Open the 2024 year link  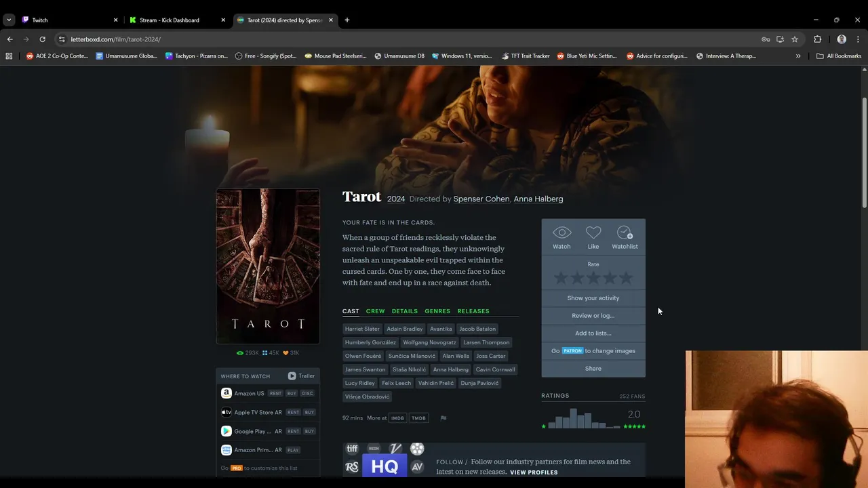point(396,199)
